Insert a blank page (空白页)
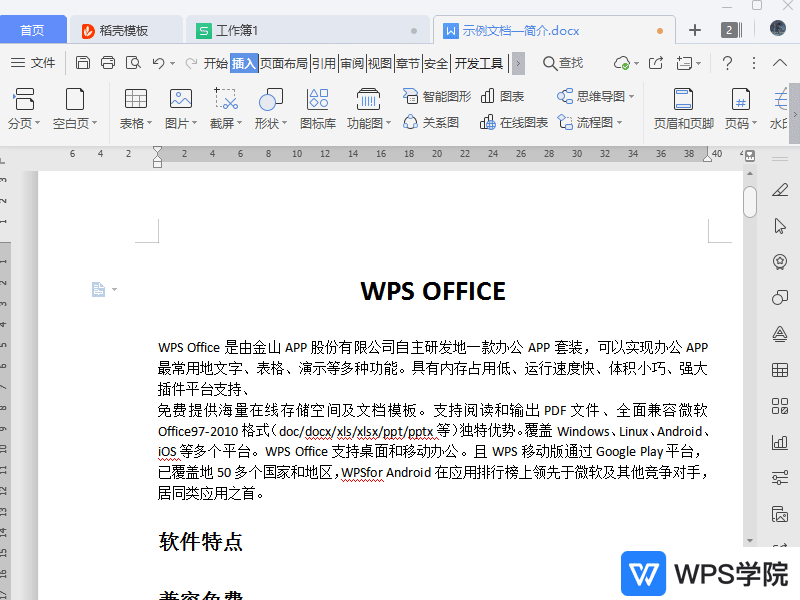The image size is (800, 600). [x=73, y=108]
